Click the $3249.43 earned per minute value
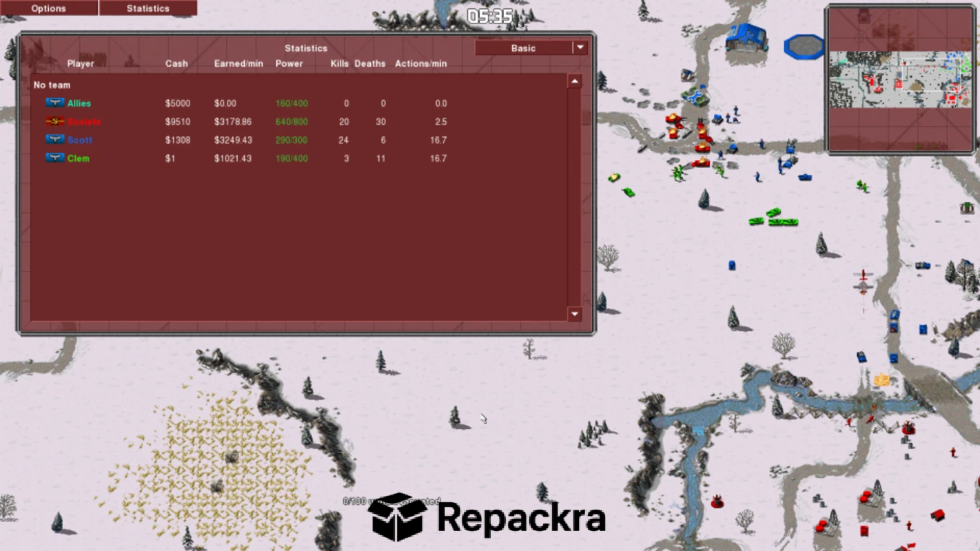This screenshot has width=980, height=551. [x=233, y=140]
